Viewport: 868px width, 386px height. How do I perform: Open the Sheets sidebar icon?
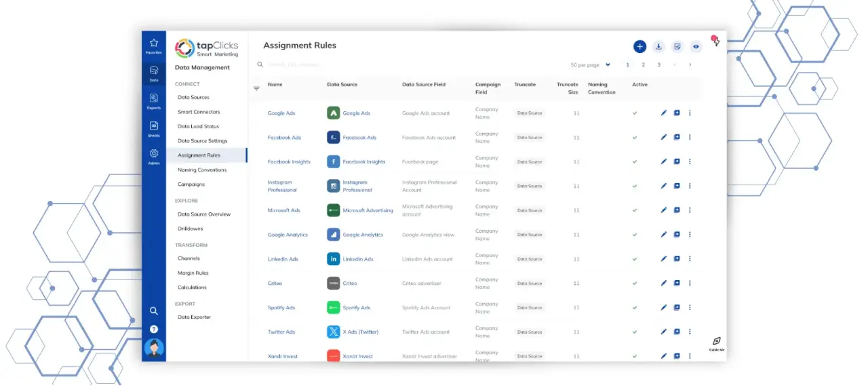[x=154, y=126]
